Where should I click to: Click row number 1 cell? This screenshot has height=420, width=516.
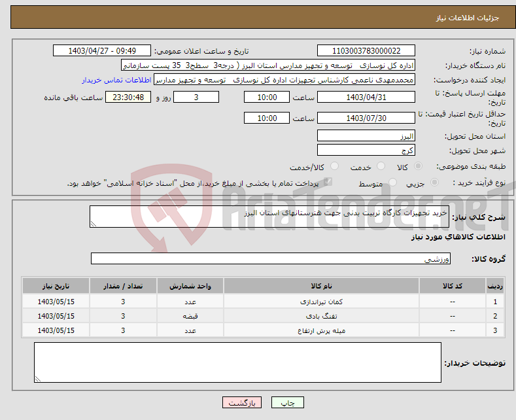point(495,302)
